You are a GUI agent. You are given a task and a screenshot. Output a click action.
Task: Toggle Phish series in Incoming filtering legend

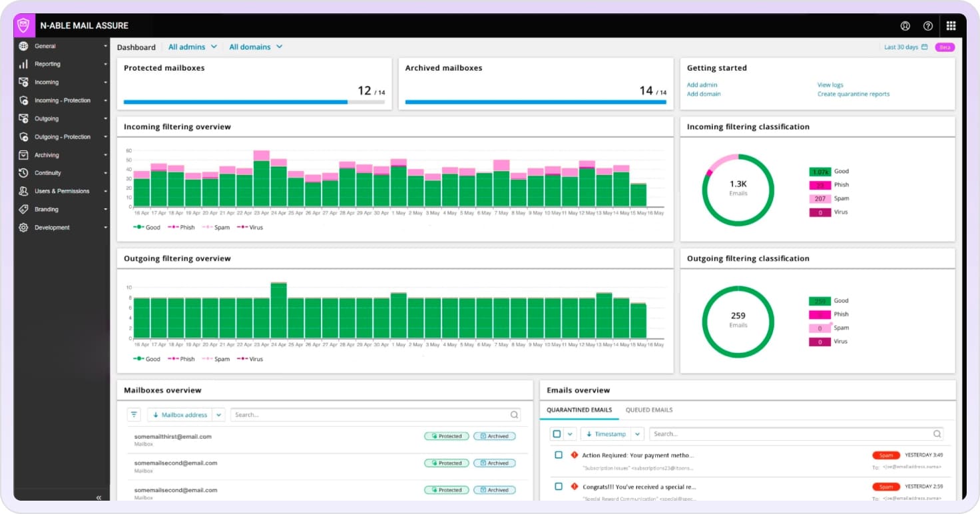[181, 228]
